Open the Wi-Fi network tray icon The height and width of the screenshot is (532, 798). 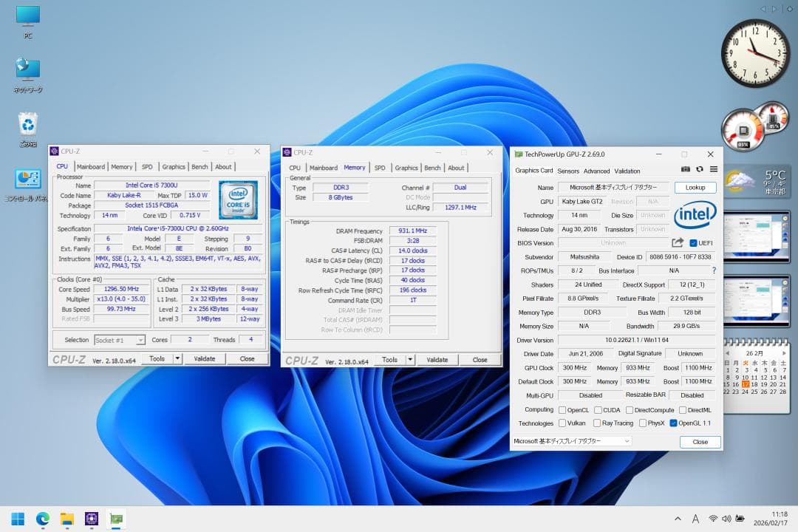coord(714,519)
